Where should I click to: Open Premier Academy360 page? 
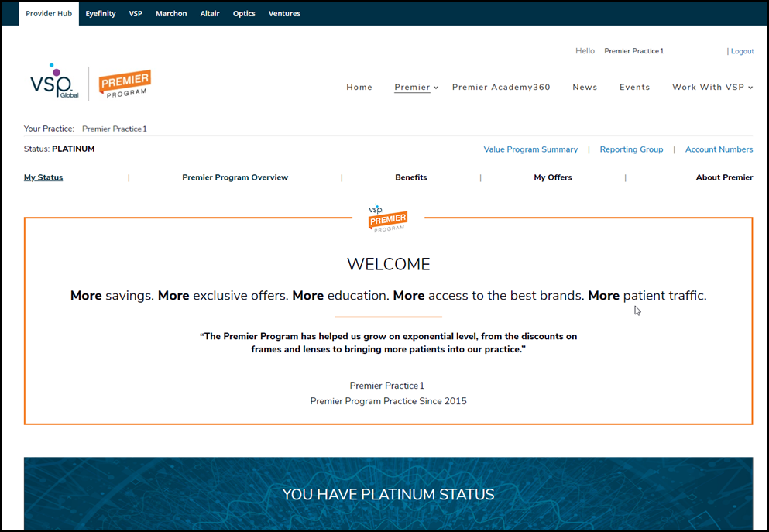[501, 87]
